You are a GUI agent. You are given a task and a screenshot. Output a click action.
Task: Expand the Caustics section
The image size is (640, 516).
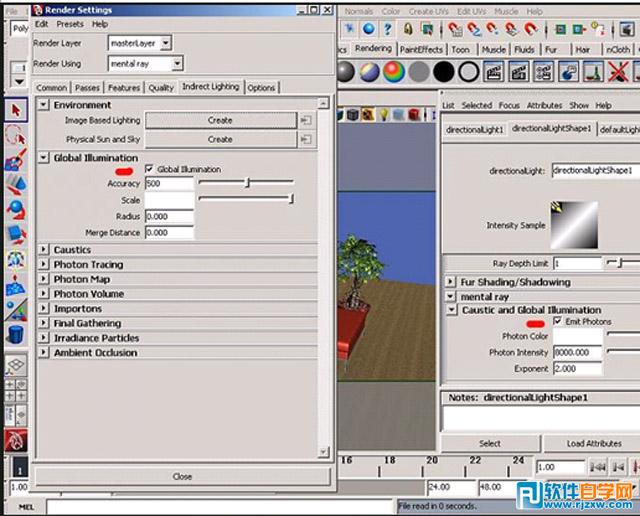point(43,249)
